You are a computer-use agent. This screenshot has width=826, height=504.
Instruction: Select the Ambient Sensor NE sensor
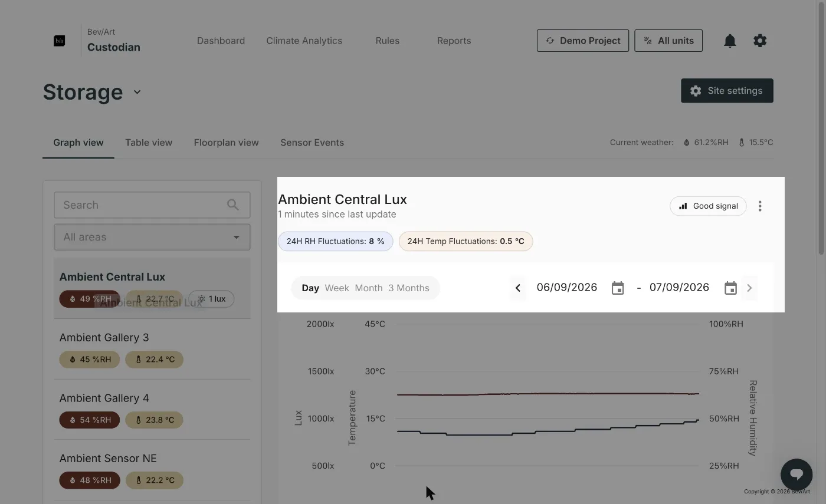[x=152, y=470]
